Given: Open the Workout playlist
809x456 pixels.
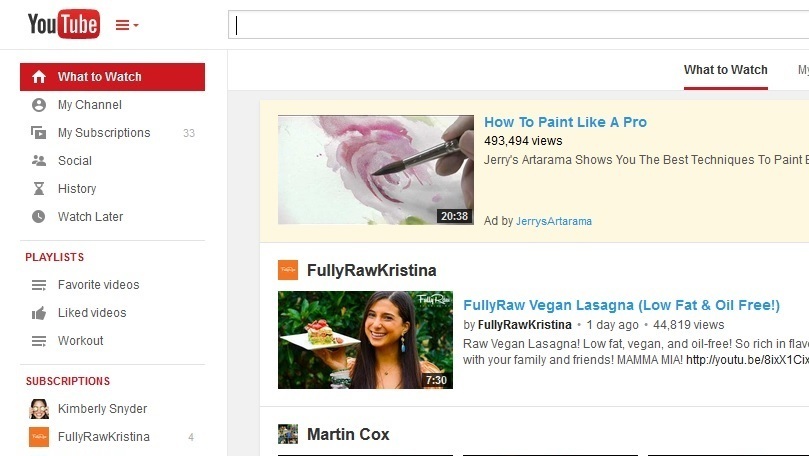Looking at the screenshot, I should [80, 341].
